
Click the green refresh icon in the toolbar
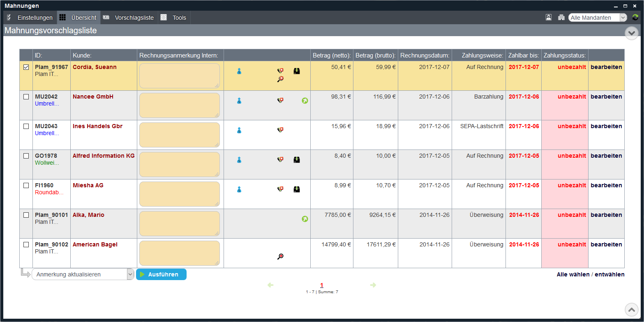coord(635,17)
